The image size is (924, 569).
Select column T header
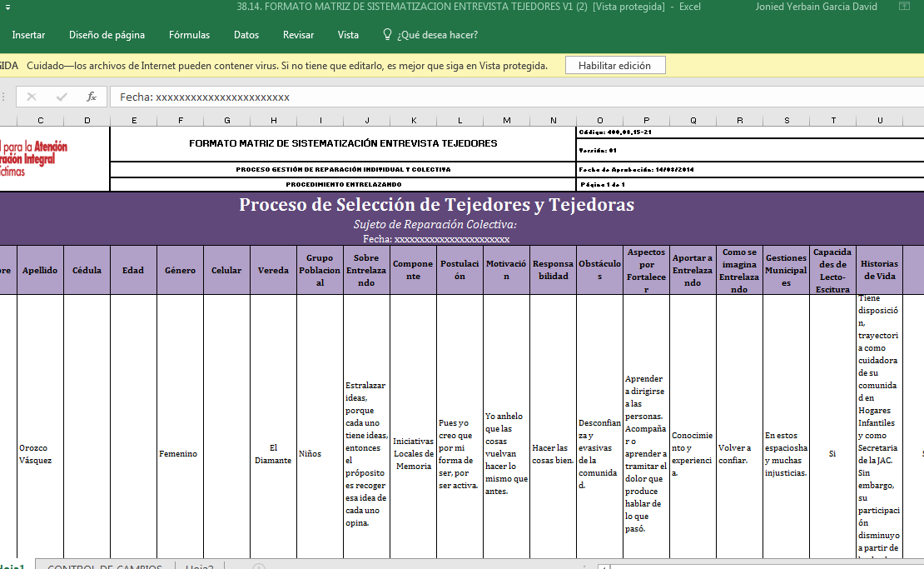833,120
